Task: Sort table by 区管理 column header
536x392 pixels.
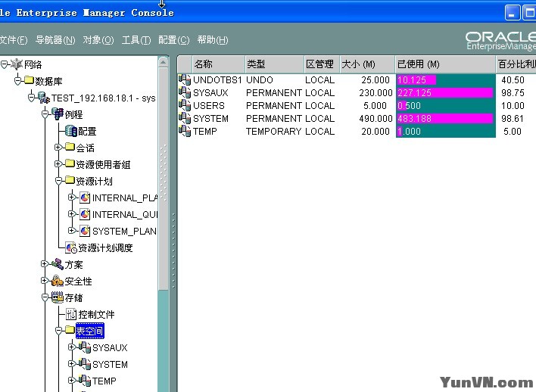Action: click(x=322, y=64)
